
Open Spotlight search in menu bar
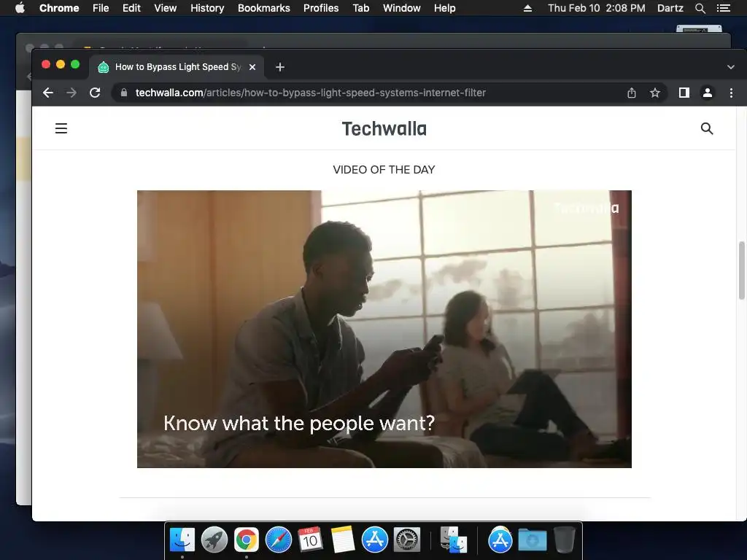700,8
